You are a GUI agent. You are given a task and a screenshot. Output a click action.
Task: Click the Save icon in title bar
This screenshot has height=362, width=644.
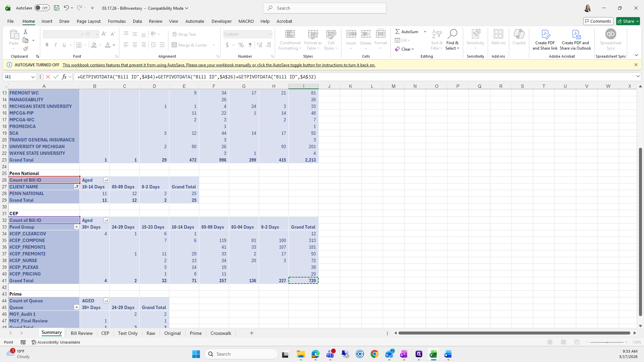(x=57, y=8)
